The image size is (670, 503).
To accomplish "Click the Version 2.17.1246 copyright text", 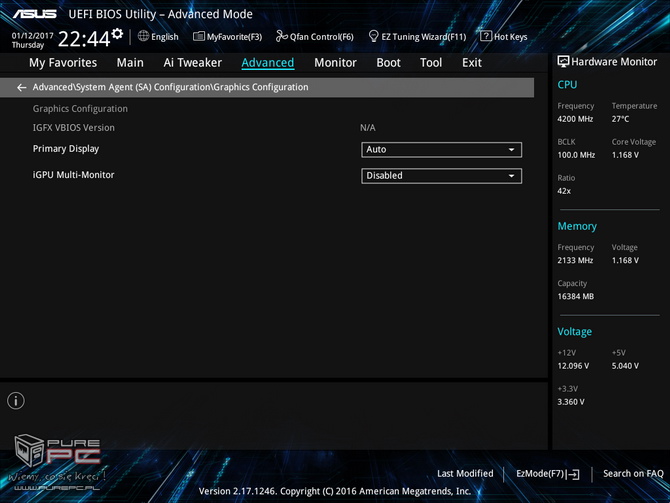I will tap(335, 491).
